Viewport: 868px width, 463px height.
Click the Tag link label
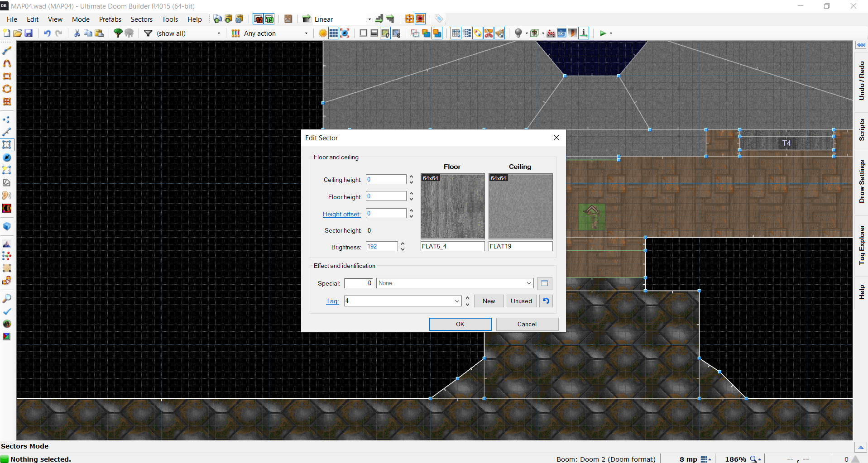tap(332, 301)
